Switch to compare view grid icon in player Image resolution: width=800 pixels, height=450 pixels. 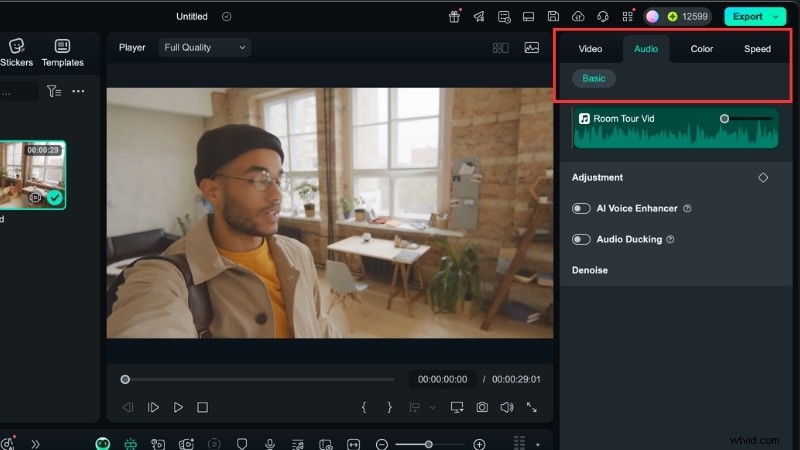501,48
